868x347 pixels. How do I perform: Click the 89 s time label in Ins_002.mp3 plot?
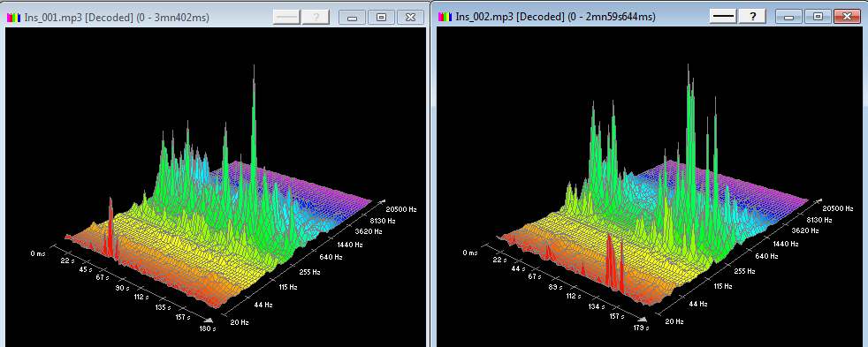(555, 286)
